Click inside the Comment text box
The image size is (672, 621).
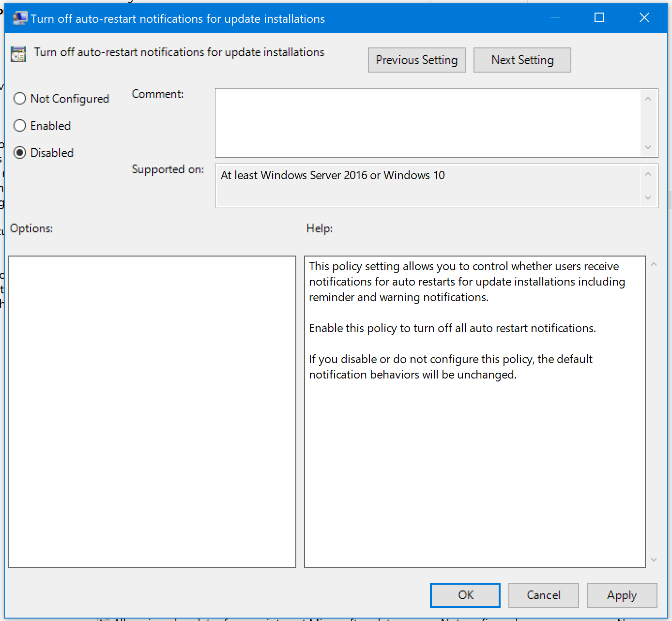428,123
